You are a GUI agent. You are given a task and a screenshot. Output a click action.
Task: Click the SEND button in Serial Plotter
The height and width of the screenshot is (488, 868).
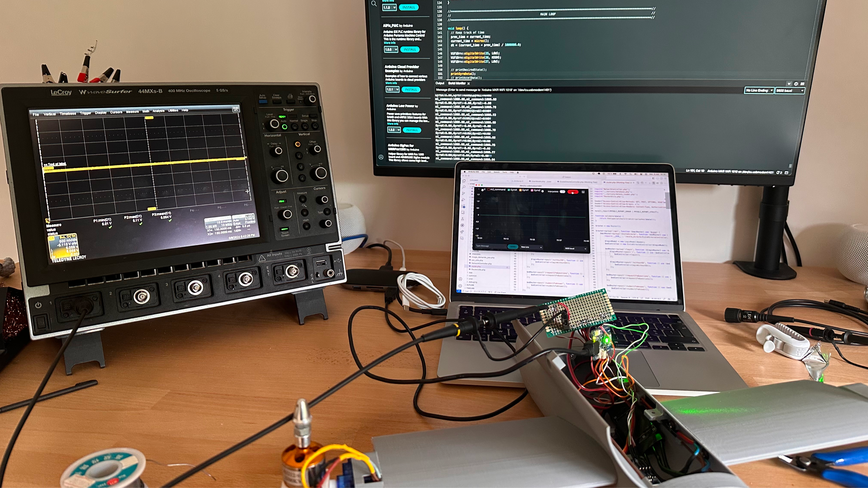[513, 247]
